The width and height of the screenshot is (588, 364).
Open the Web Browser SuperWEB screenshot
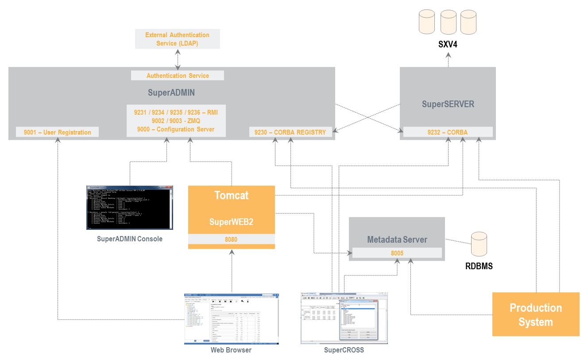point(232,318)
